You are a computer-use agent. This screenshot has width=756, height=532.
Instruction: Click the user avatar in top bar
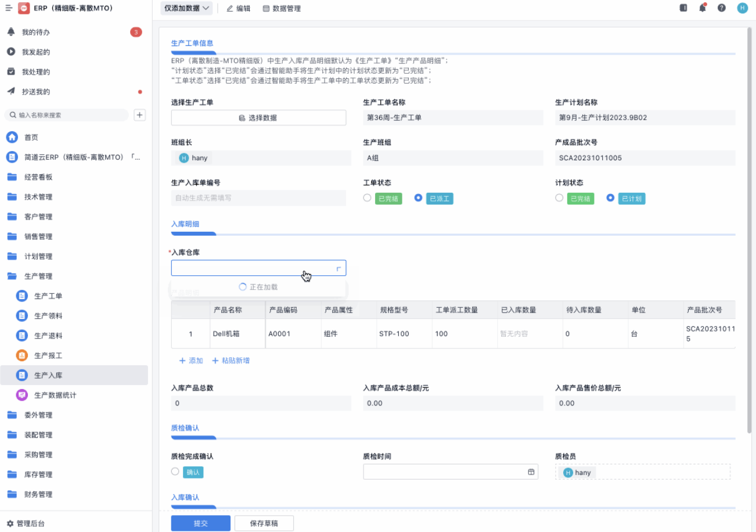click(742, 8)
